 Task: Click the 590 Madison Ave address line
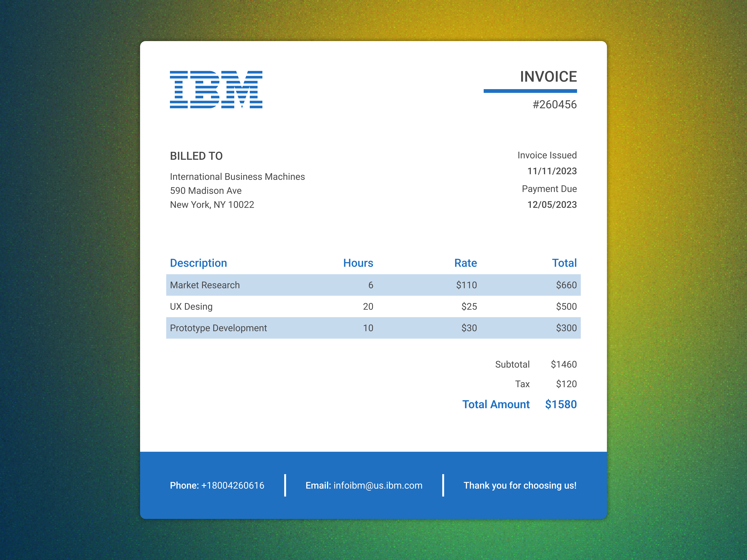point(206,191)
